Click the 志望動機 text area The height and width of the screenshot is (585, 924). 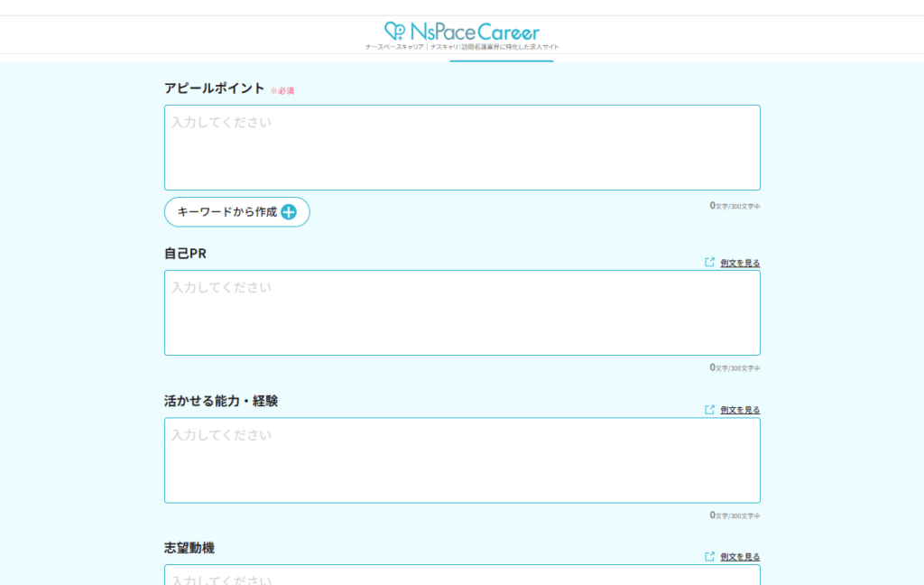(462, 576)
